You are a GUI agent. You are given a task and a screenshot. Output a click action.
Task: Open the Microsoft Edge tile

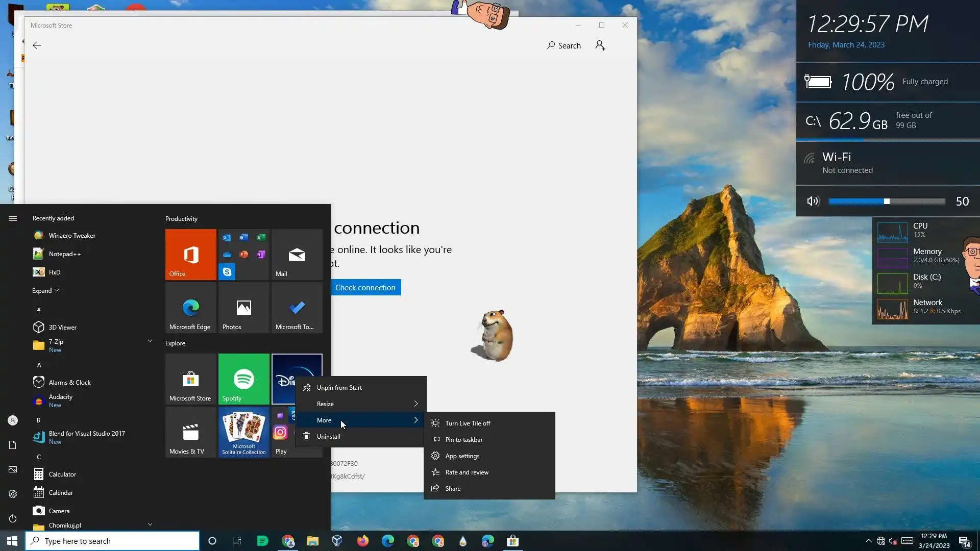190,308
